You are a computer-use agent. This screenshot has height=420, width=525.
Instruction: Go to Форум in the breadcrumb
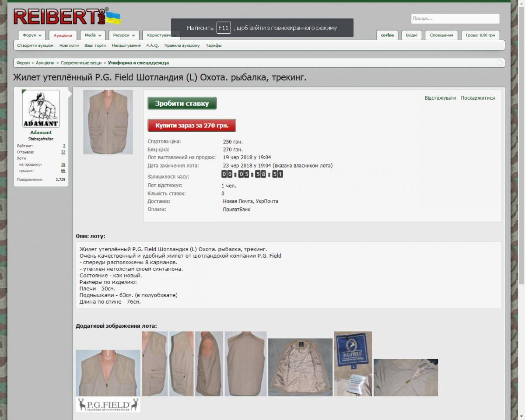click(23, 63)
